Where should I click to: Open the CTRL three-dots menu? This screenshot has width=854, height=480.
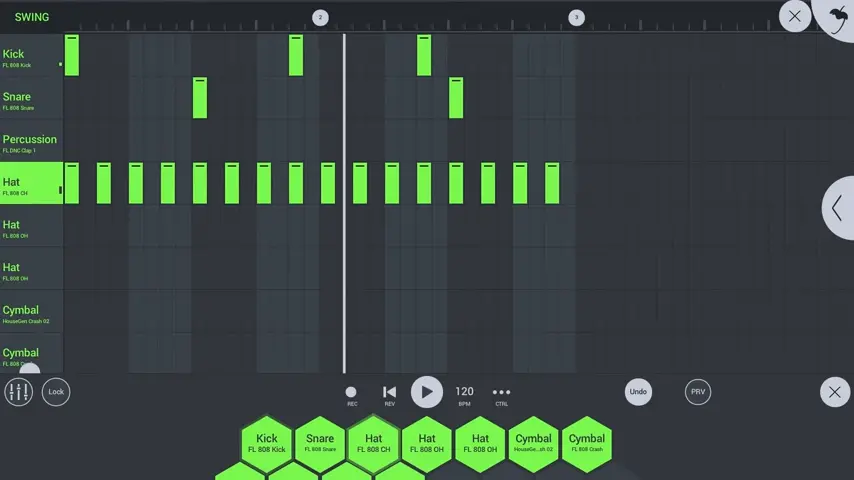[501, 395]
